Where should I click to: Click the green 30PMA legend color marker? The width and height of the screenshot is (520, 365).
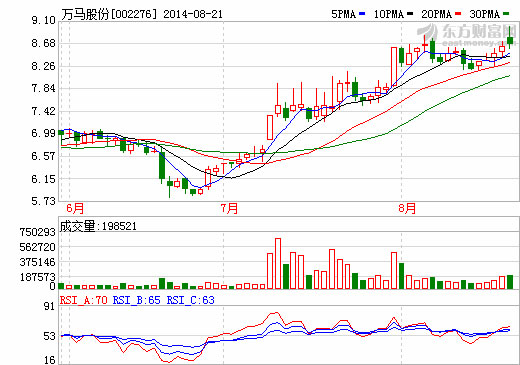[x=506, y=14]
